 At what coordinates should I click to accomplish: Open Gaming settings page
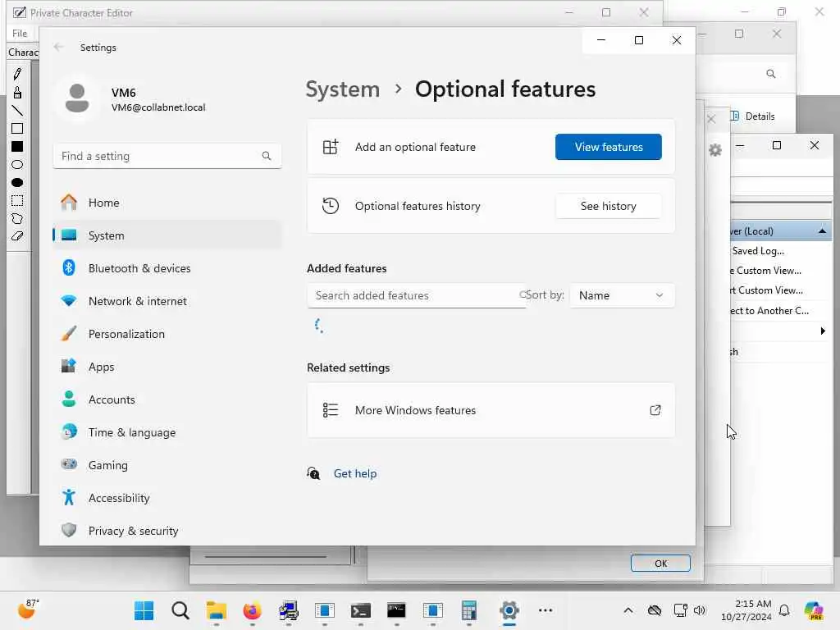(167, 465)
